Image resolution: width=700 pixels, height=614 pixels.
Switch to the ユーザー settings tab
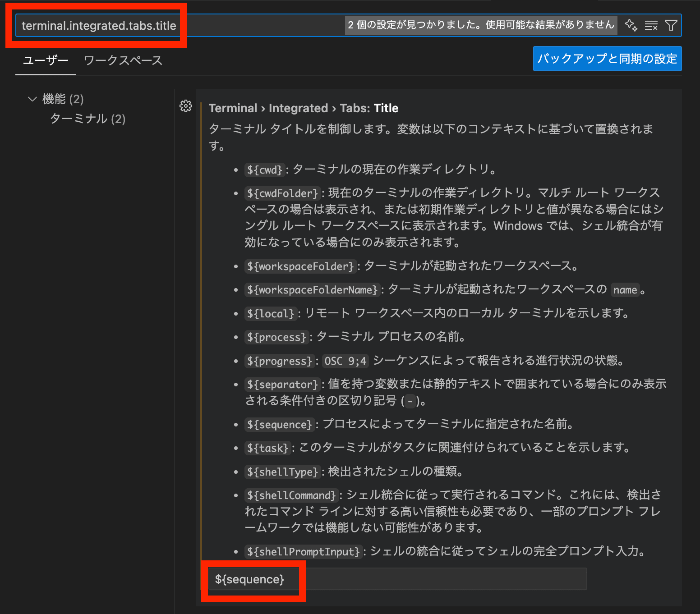(46, 60)
